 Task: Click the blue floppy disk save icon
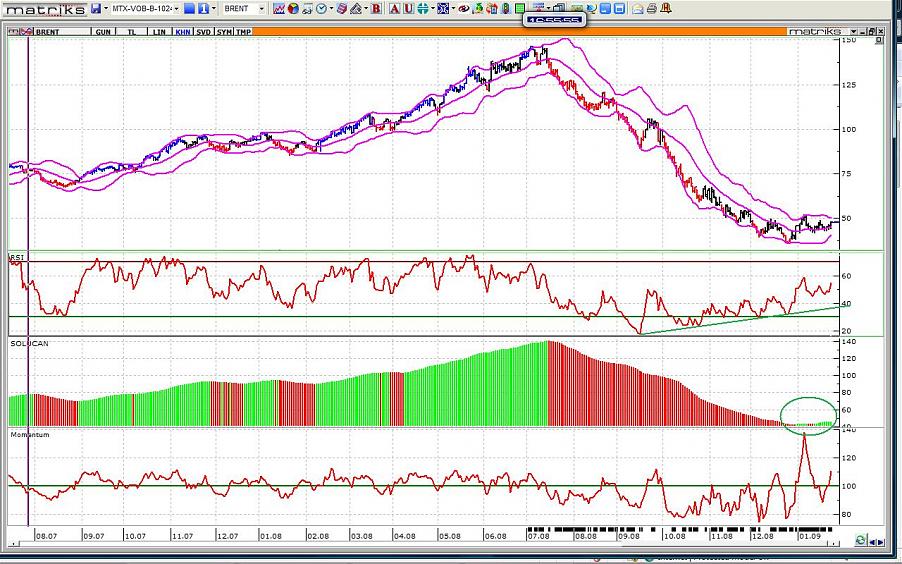pyautogui.click(x=95, y=8)
